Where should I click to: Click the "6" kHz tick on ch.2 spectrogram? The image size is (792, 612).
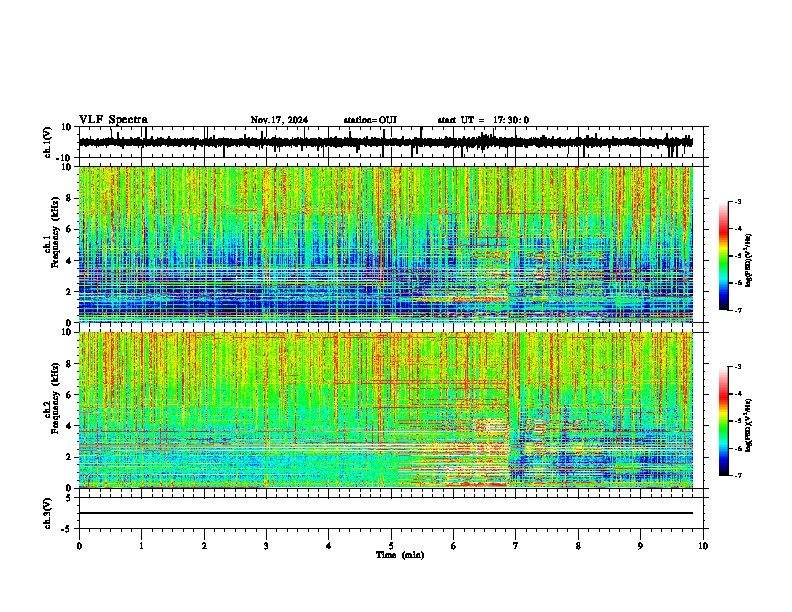coord(70,395)
